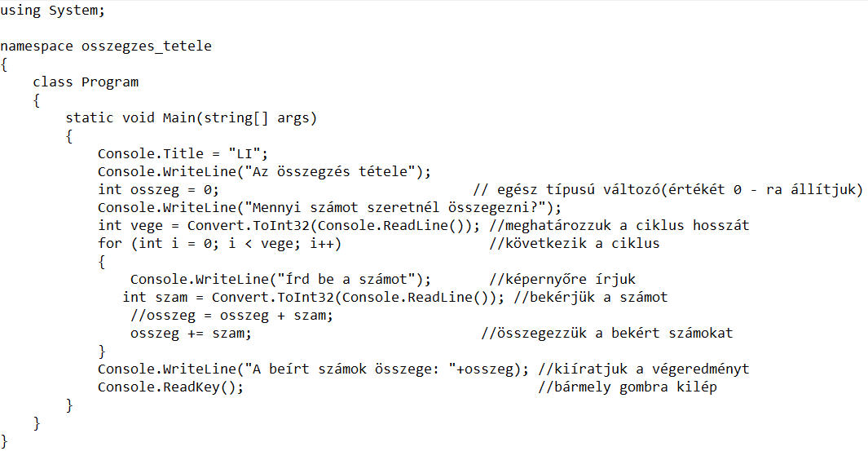Click the static void Main method signature
868x460 pixels.
pyautogui.click(x=191, y=117)
